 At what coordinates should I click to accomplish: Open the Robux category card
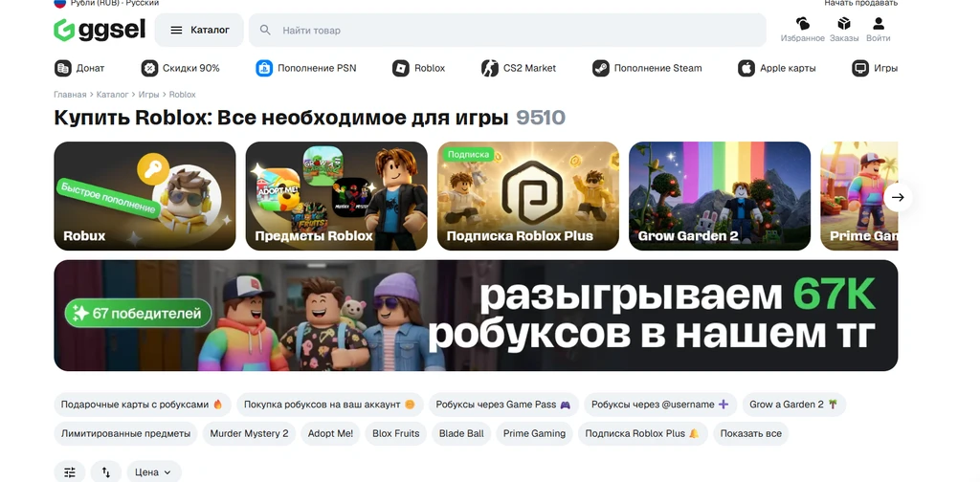click(x=145, y=196)
